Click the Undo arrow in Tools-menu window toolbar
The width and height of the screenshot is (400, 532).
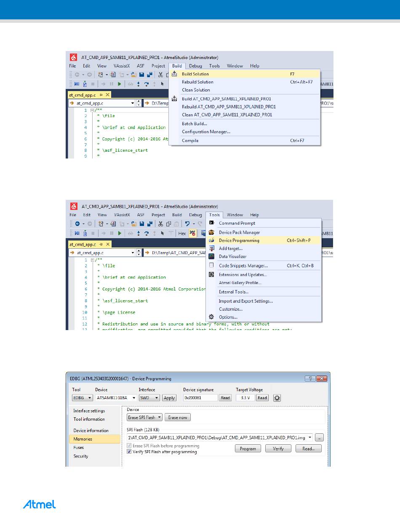tap(188, 223)
